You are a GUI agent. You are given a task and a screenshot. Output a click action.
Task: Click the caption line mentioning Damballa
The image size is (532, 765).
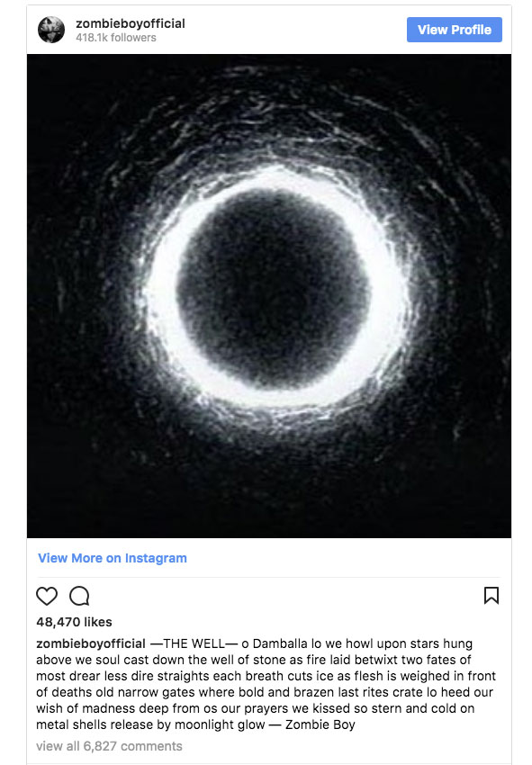tap(254, 643)
